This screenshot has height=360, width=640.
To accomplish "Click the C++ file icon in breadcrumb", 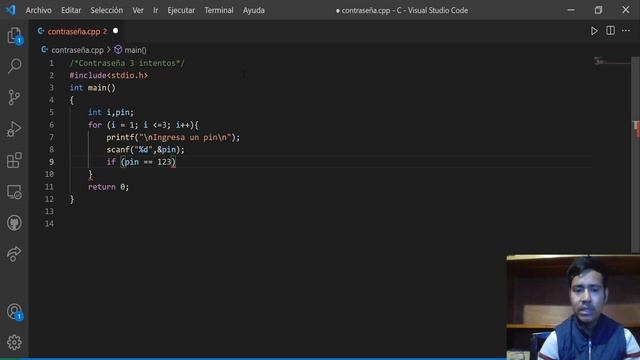I will point(44,49).
